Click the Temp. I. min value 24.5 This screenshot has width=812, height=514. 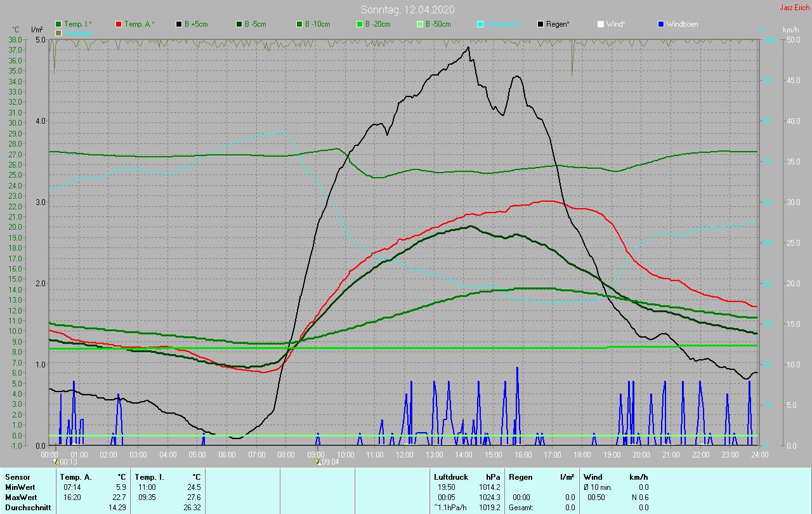pos(193,487)
